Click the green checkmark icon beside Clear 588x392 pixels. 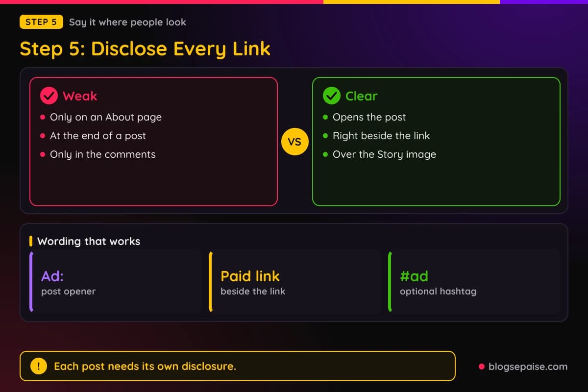(x=331, y=96)
